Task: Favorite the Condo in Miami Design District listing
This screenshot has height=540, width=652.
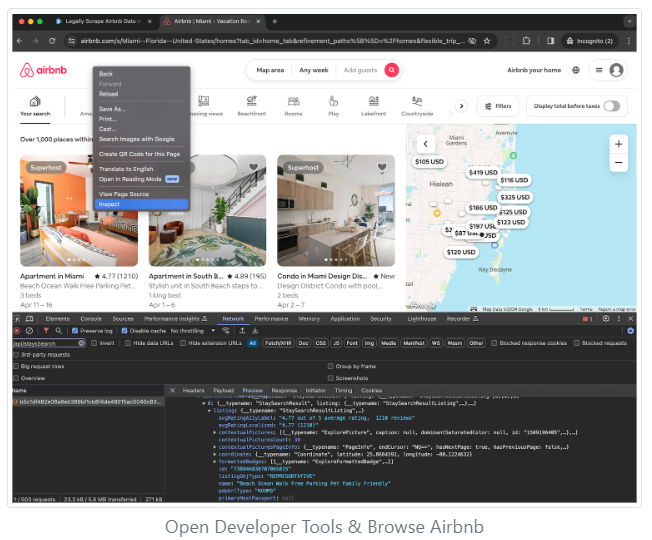Action: pyautogui.click(x=382, y=167)
